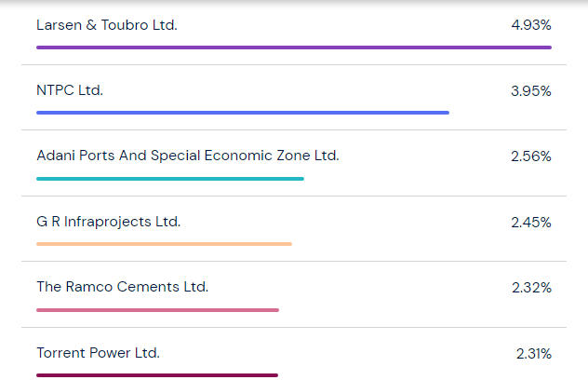
Task: Click The Ramco Cements Ltd. name
Action: click(122, 287)
